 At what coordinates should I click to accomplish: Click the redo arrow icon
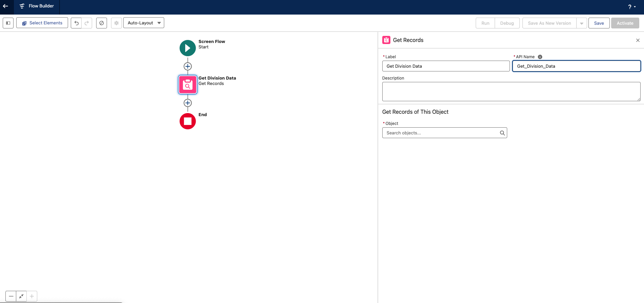coord(87,23)
